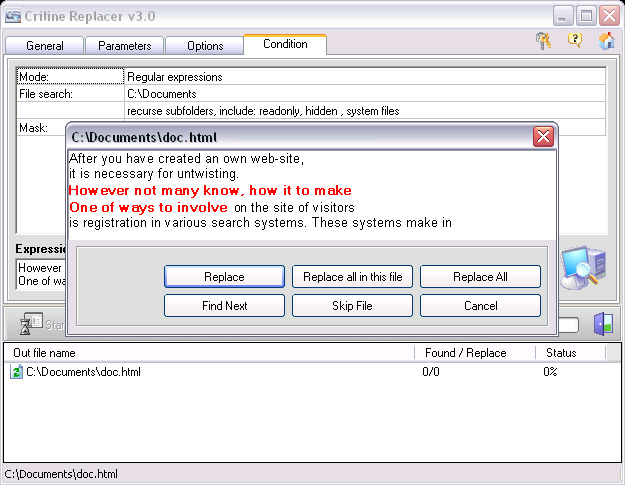Click 'After you have created an own web-site' line
This screenshot has height=485, width=625.
tap(186, 159)
